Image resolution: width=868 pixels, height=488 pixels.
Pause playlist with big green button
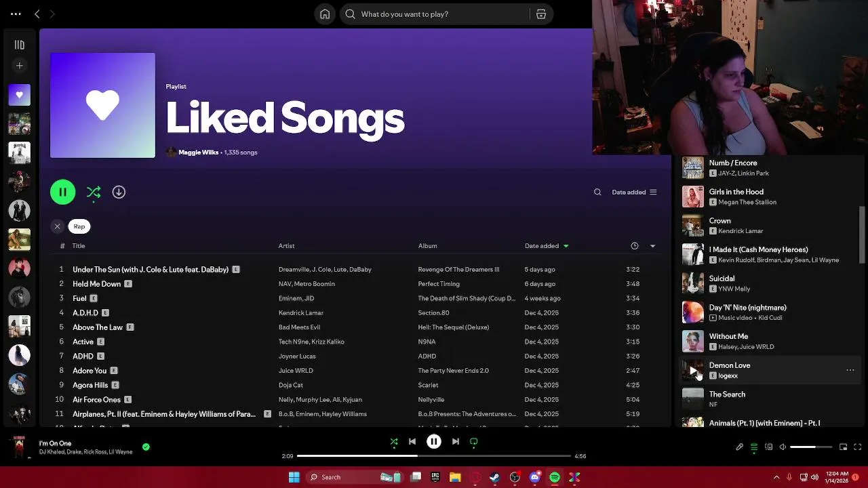pyautogui.click(x=62, y=192)
